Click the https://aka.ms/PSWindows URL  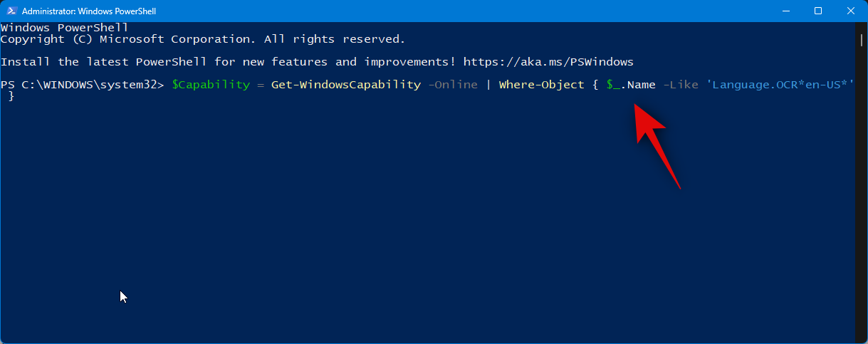[x=548, y=62]
